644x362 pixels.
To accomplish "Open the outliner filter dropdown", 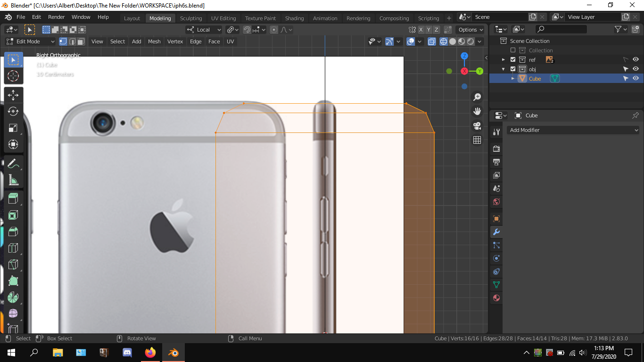I will 621,29.
